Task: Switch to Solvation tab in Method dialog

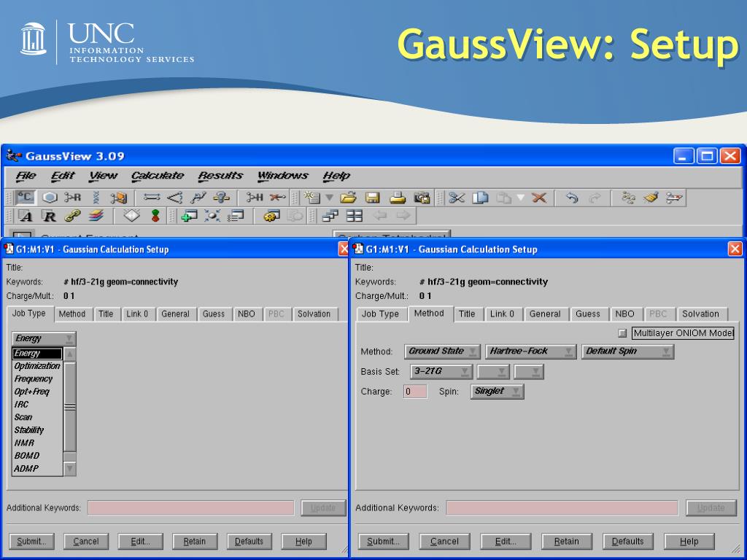Action: pyautogui.click(x=700, y=314)
